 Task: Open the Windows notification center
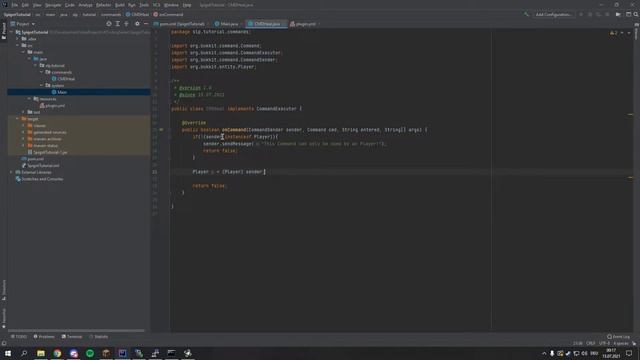629,353
